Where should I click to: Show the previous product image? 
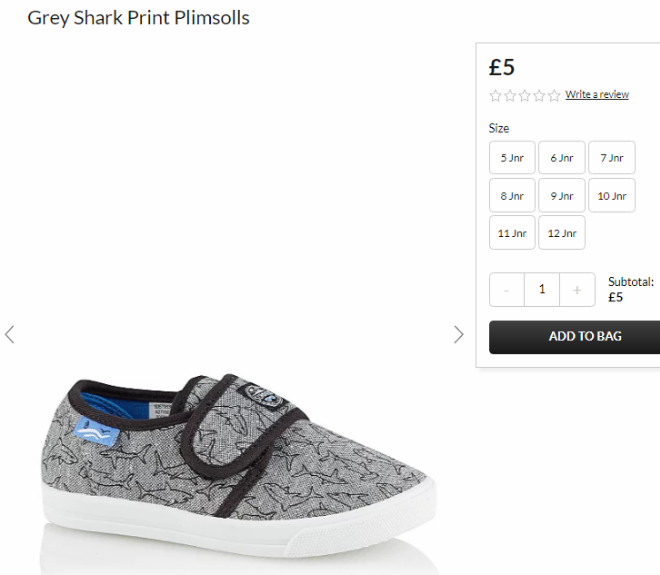coord(10,335)
